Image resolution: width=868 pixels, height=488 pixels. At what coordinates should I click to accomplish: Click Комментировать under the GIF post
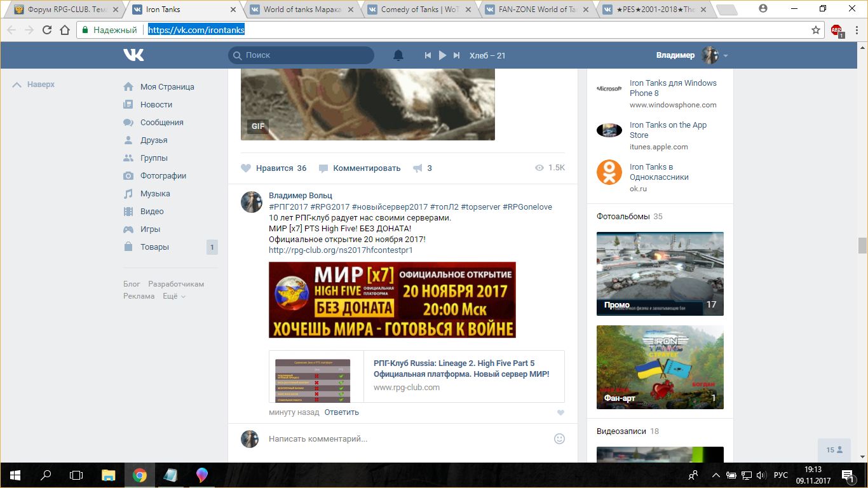point(360,168)
